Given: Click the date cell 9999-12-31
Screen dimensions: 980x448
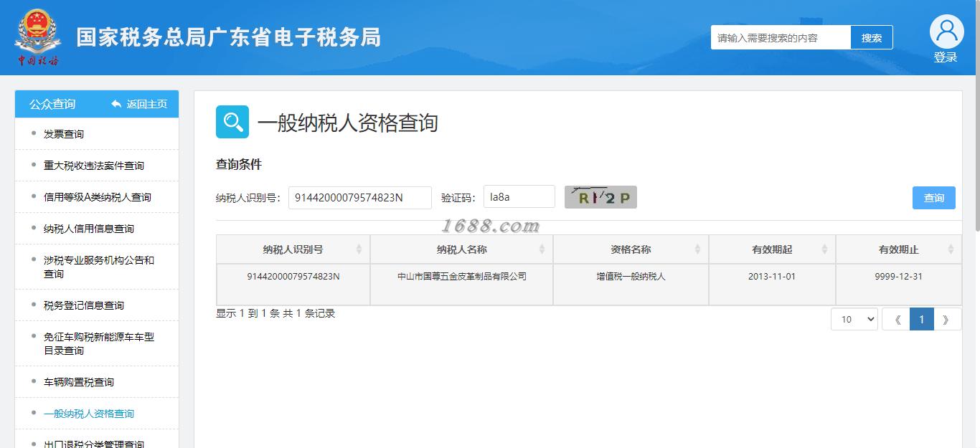Looking at the screenshot, I should point(899,276).
